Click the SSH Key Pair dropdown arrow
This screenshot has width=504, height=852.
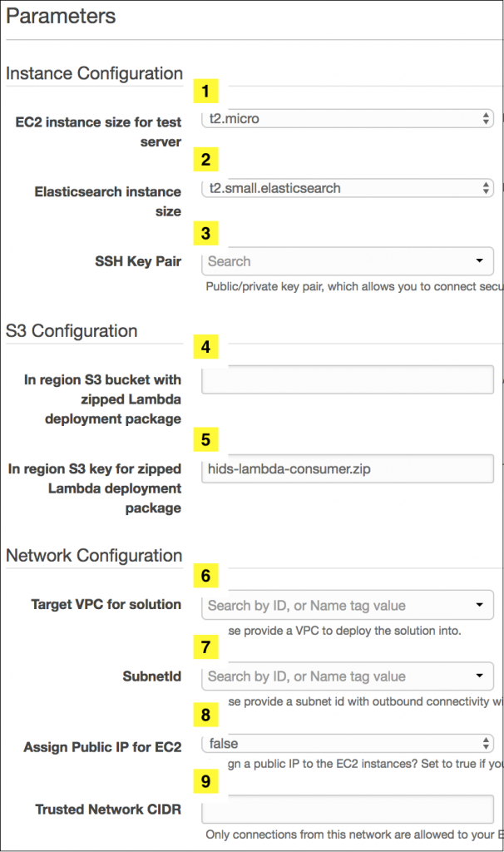click(481, 261)
